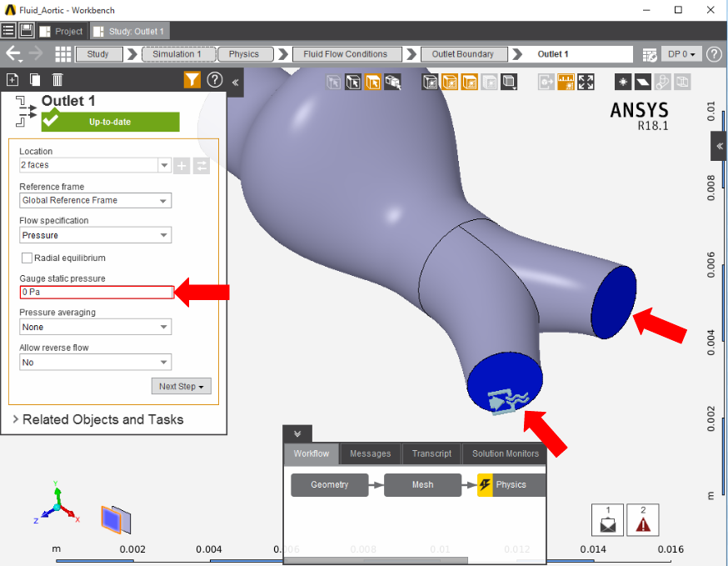Open the Workflow tab

point(311,453)
